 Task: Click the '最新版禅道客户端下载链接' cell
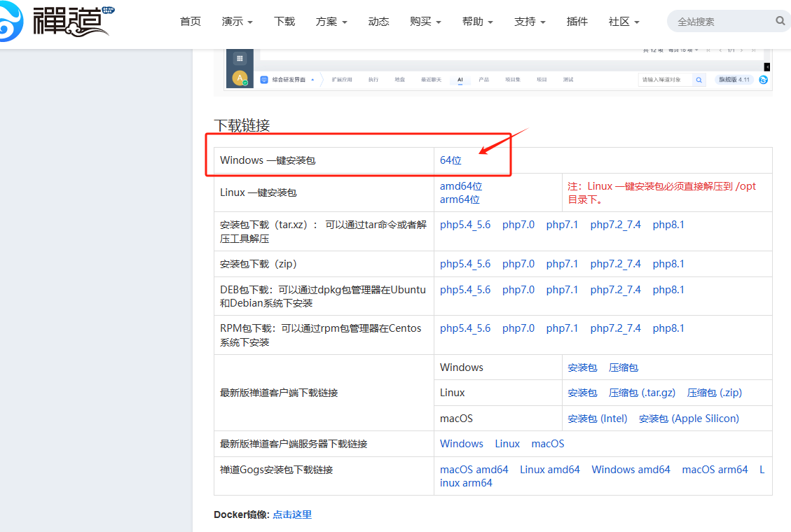[x=324, y=393]
